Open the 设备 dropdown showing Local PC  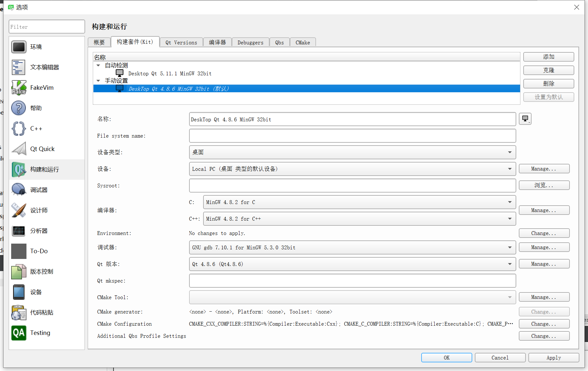coord(352,169)
